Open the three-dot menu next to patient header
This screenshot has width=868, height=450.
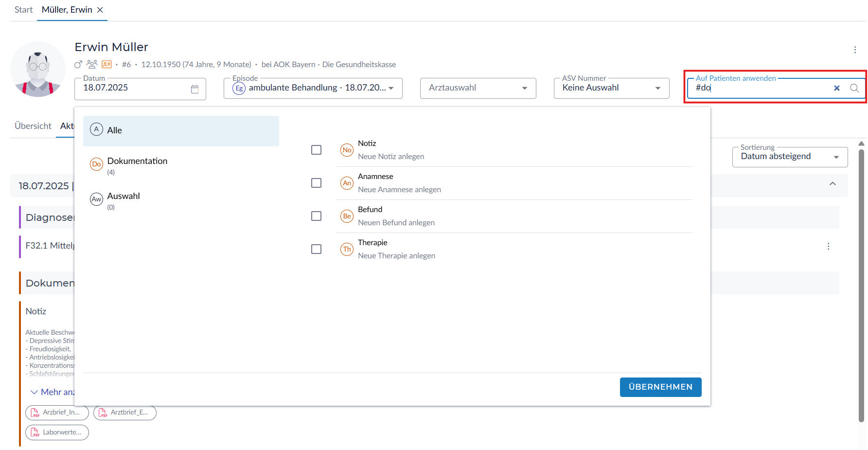tap(854, 50)
